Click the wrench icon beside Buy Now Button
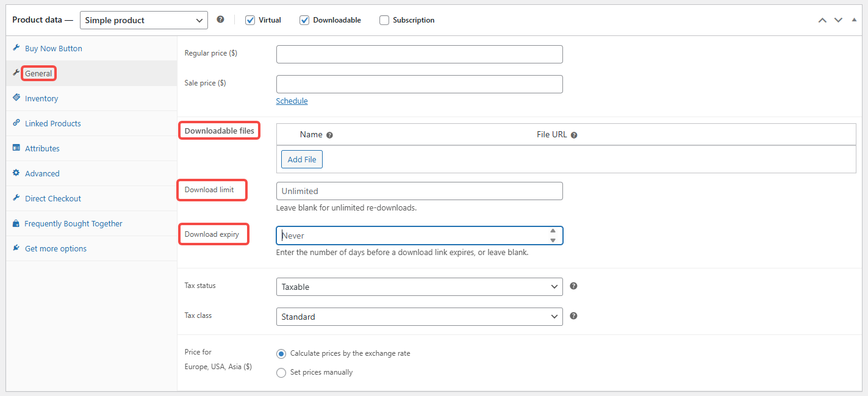868x396 pixels. click(x=16, y=48)
